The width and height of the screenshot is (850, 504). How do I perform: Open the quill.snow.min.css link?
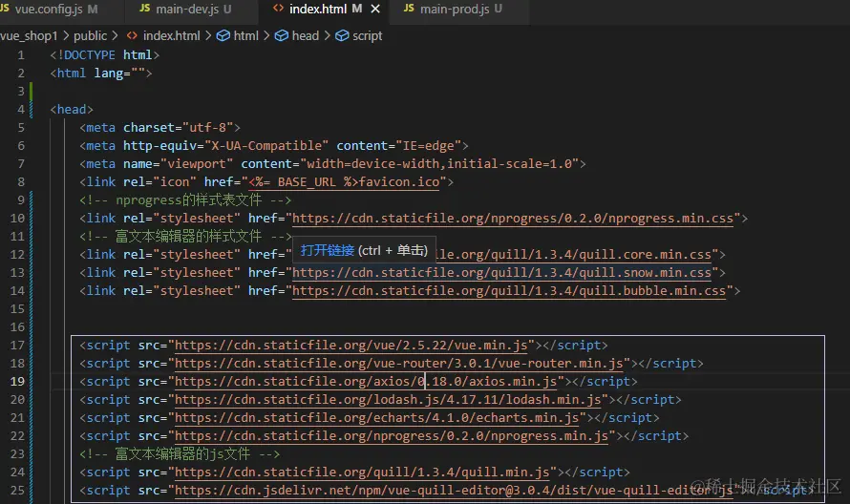501,273
